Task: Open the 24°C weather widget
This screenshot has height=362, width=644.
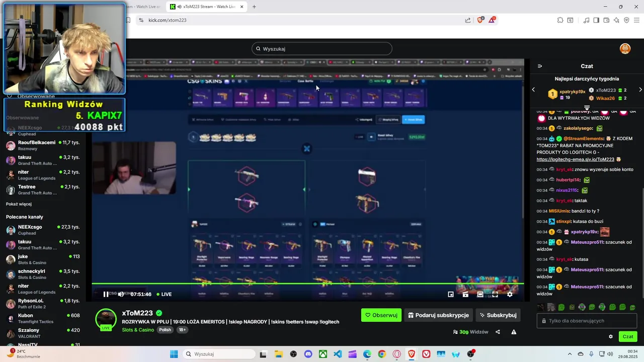Action: tap(24, 354)
